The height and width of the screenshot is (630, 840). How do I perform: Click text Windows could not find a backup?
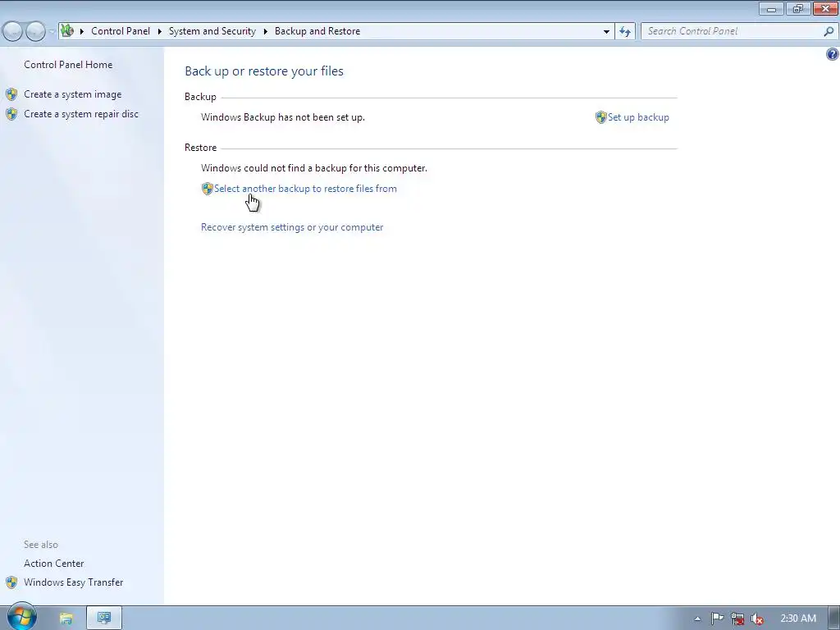[314, 168]
